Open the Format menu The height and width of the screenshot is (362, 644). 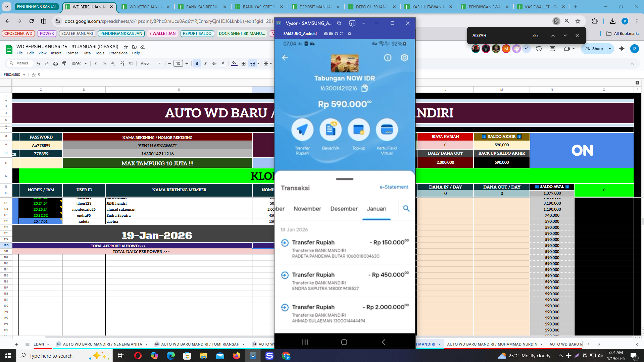[71, 53]
